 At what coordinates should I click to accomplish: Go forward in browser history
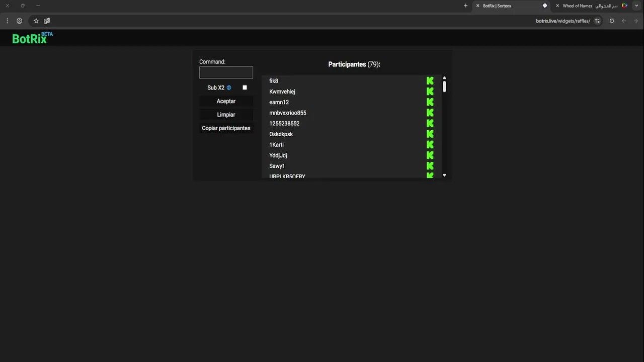tap(636, 21)
